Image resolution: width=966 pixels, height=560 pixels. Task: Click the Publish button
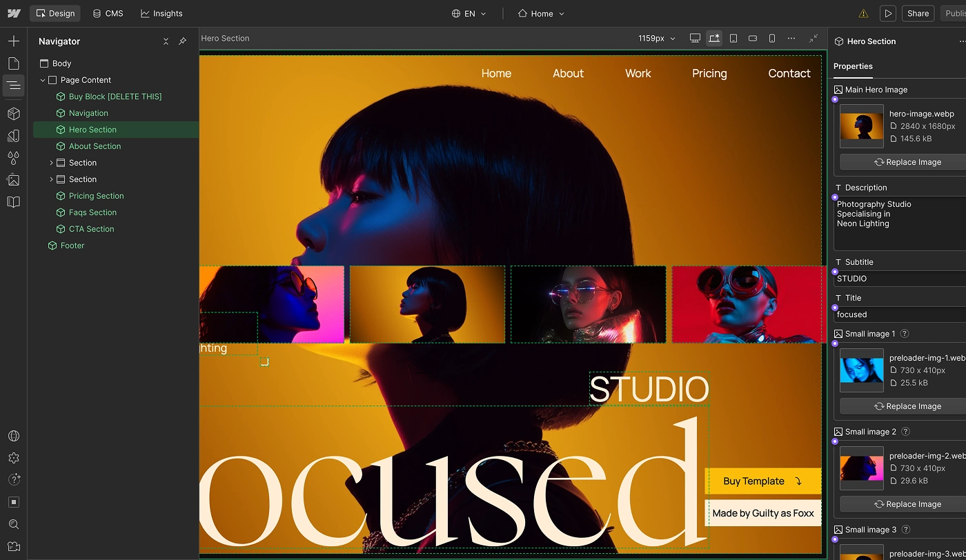953,13
